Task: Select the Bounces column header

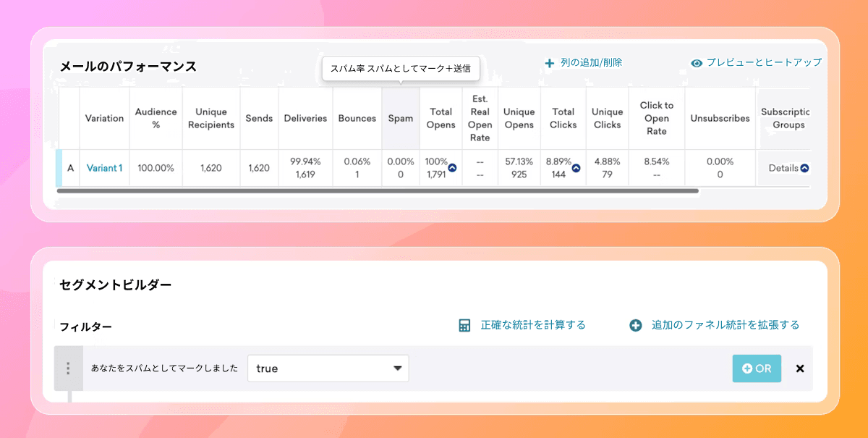Action: tap(357, 118)
